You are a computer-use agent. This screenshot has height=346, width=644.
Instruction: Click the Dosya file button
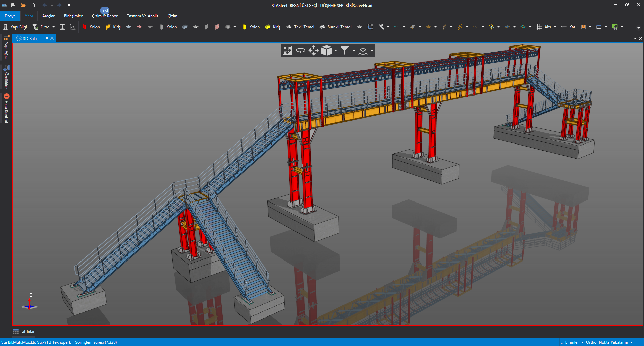pyautogui.click(x=10, y=16)
